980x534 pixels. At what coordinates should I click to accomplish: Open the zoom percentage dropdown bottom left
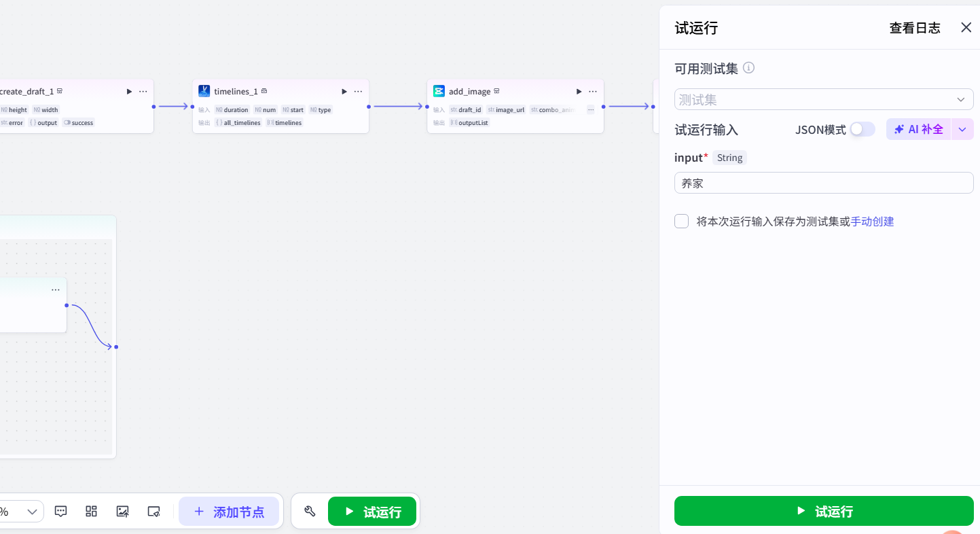pos(31,511)
